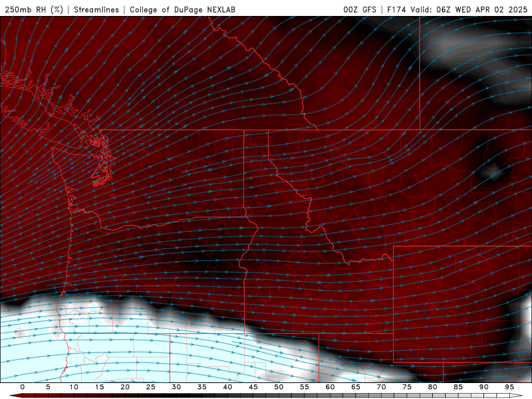Click the "15" color scale label

[x=99, y=387]
